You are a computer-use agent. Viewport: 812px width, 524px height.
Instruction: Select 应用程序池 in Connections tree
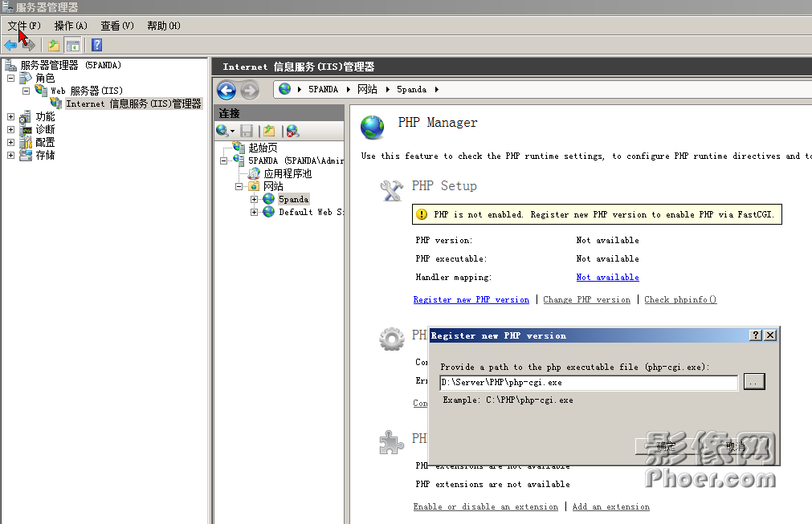coord(288,174)
